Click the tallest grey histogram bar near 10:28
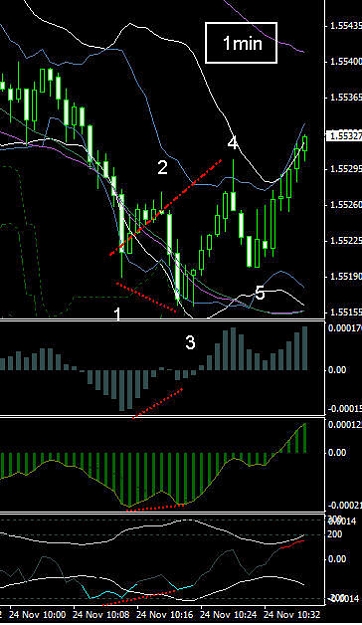Screen dimensions: 362x625 tap(233, 349)
